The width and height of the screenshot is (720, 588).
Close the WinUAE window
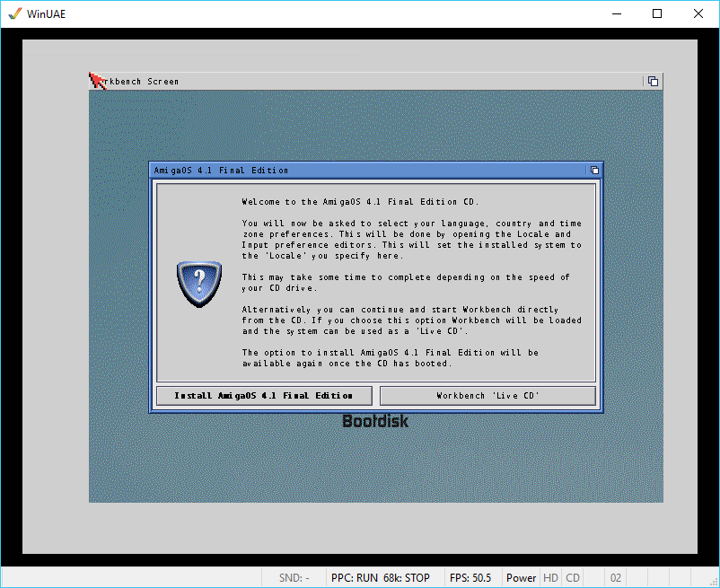click(698, 13)
